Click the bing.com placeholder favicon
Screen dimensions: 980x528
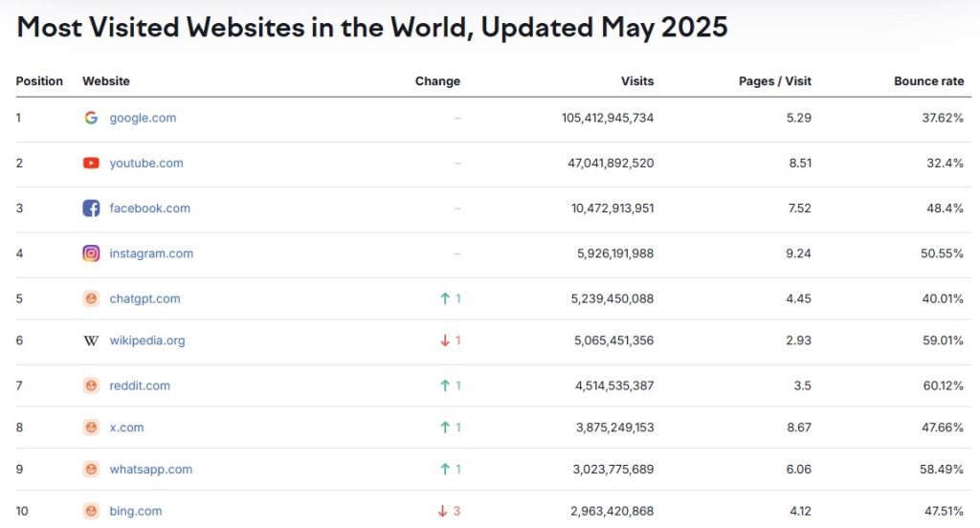[x=91, y=511]
